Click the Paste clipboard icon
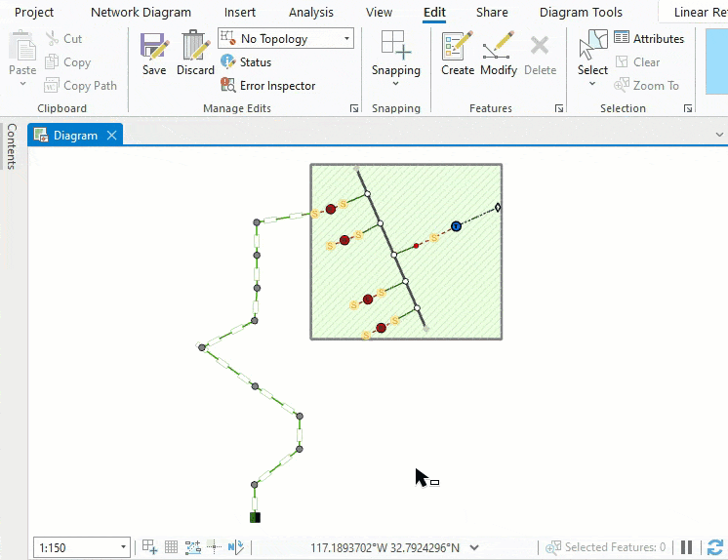The width and height of the screenshot is (728, 560). tap(22, 46)
